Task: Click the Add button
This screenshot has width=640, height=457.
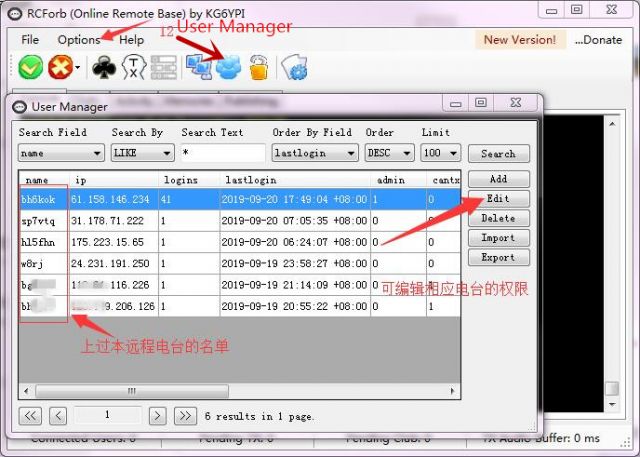Action: click(499, 179)
